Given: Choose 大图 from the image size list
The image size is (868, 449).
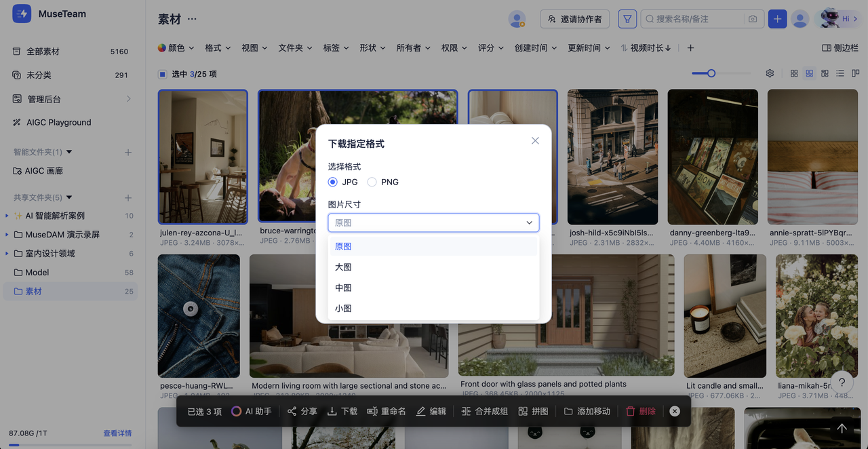Looking at the screenshot, I should tap(343, 267).
